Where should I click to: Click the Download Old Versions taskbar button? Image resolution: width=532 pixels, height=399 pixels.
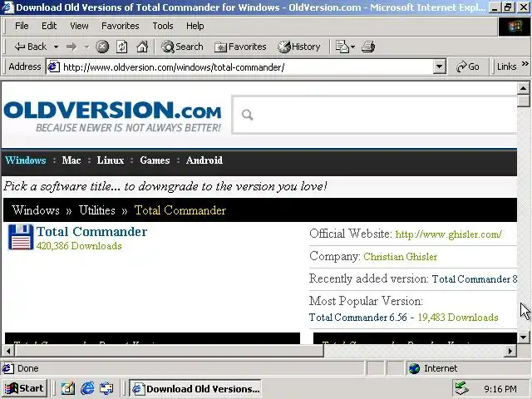coord(195,388)
